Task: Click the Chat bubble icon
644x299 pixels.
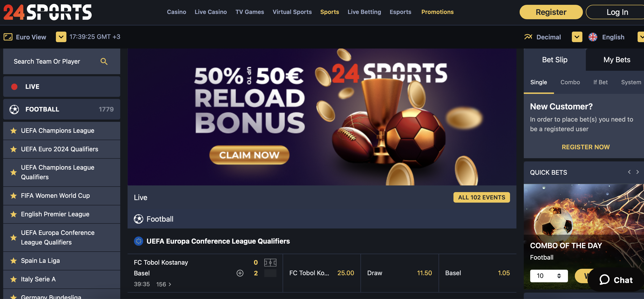Action: click(x=604, y=280)
